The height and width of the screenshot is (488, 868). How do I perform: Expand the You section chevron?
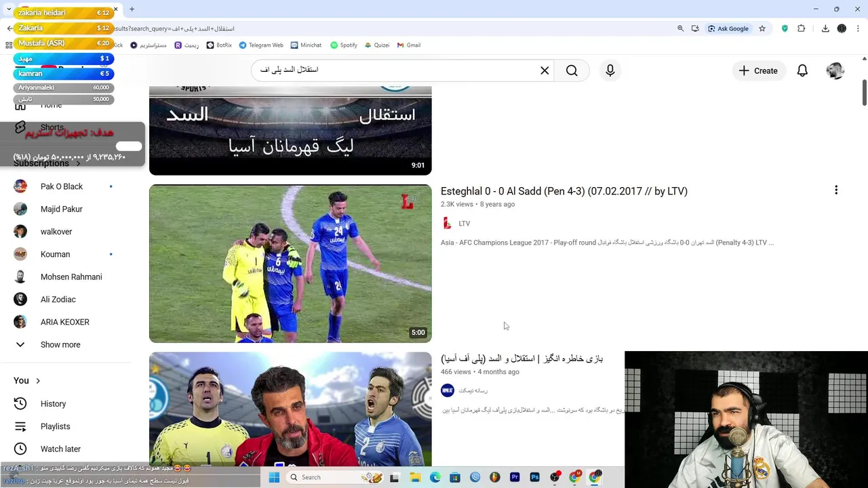38,381
